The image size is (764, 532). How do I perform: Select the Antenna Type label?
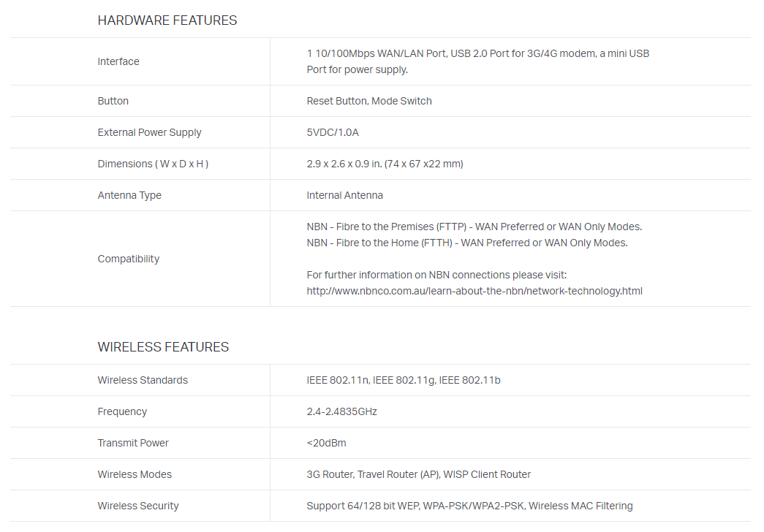click(129, 195)
